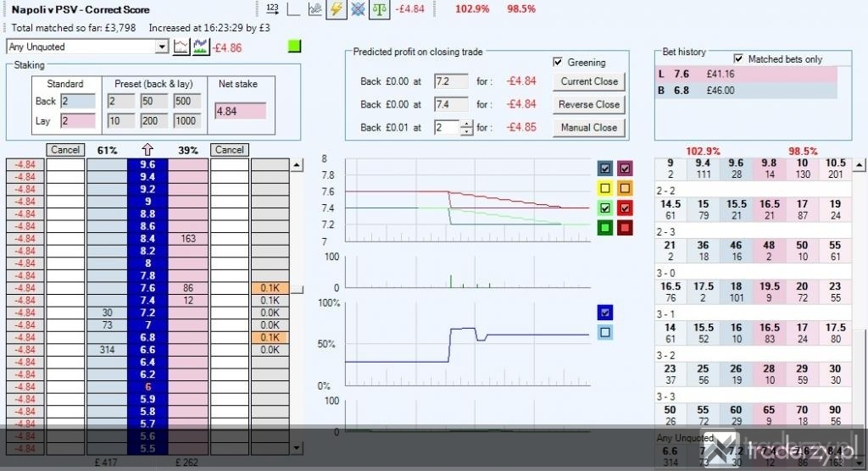This screenshot has width=868, height=471.
Task: Select the preset stake 1000
Action: pos(187,120)
